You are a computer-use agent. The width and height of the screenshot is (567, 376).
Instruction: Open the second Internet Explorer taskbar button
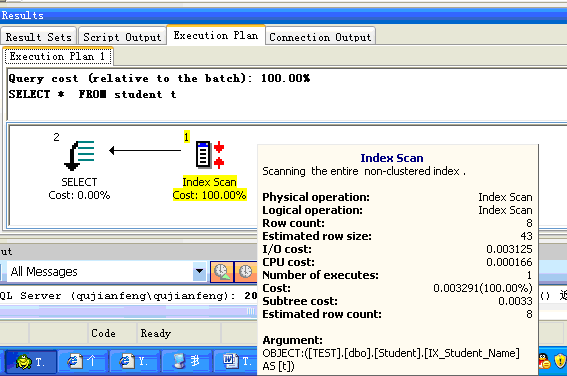click(135, 362)
